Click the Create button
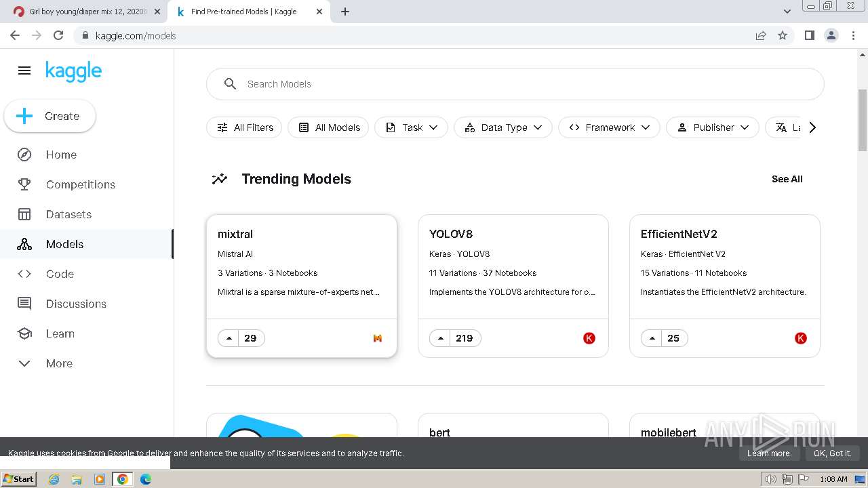The width and height of the screenshot is (868, 488). pyautogui.click(x=50, y=116)
